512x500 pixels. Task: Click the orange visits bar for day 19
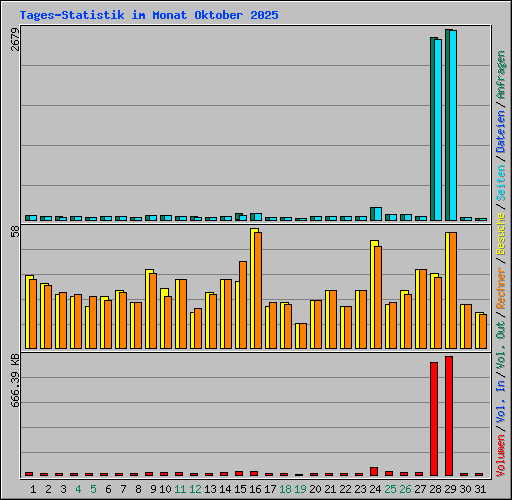point(303,336)
